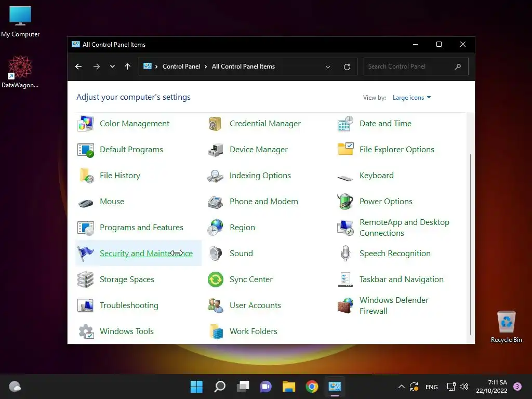Select the DataWagon desktop shortcut

pyautogui.click(x=20, y=72)
